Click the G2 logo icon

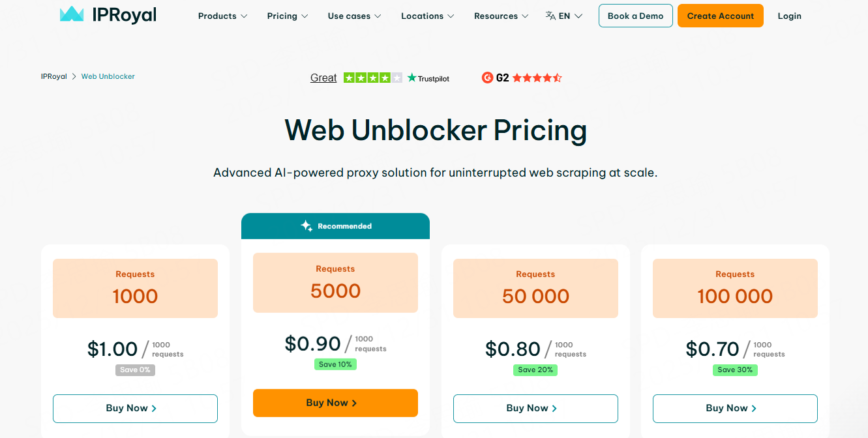pyautogui.click(x=487, y=78)
